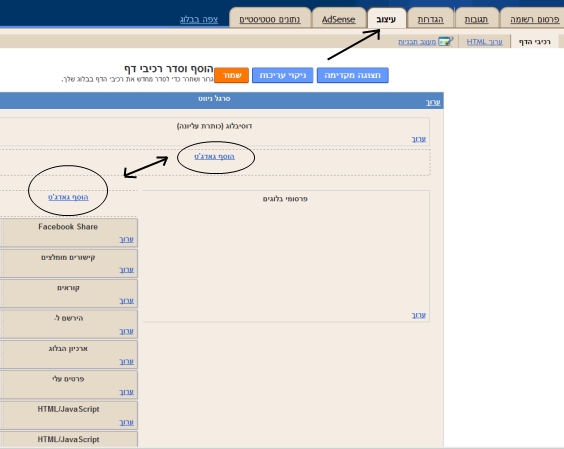The image size is (564, 449).
Task: Select the רכיבי הדף sub-tab
Action: [535, 42]
